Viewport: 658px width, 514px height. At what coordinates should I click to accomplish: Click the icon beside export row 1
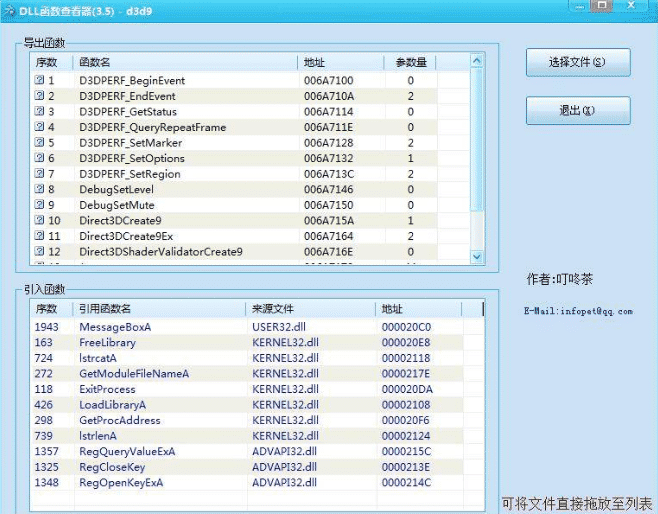click(39, 80)
